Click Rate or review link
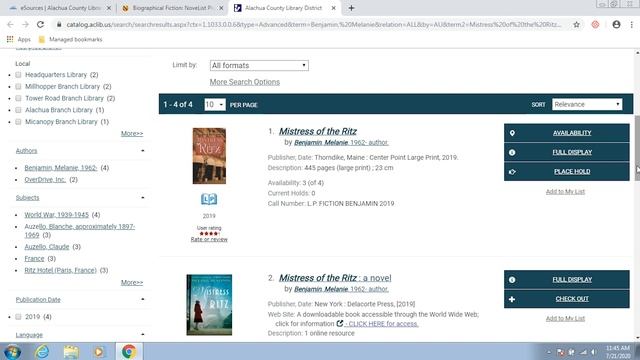Image resolution: width=640 pixels, height=360 pixels. coord(209,240)
